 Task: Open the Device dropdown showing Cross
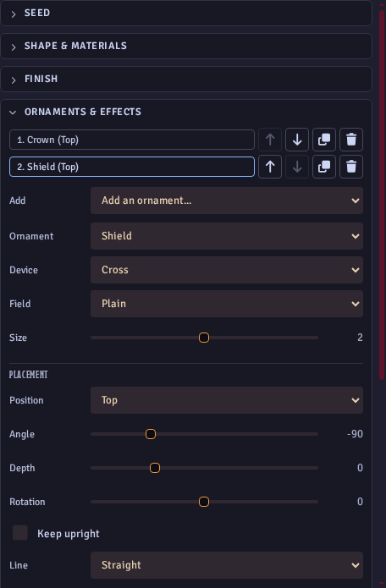227,270
